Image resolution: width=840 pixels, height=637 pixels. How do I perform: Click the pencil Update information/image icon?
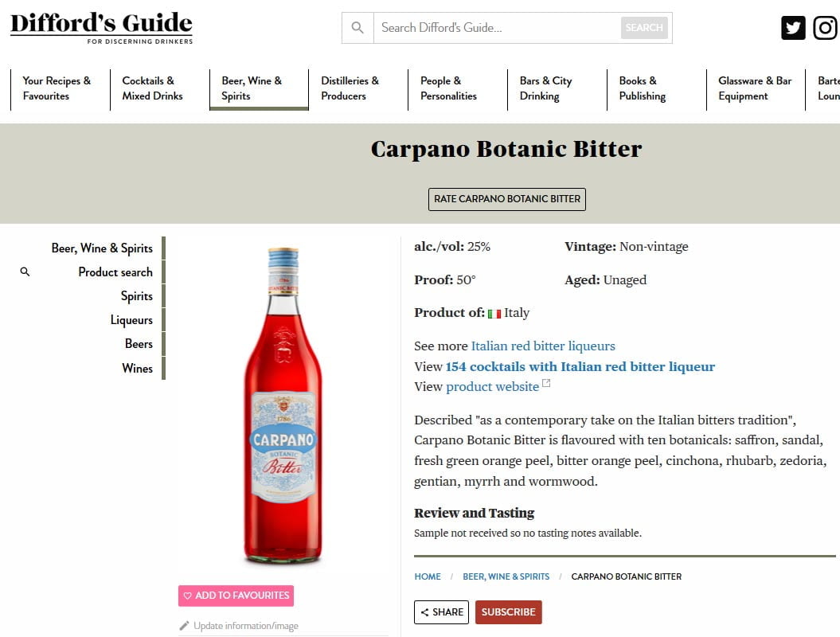point(184,625)
